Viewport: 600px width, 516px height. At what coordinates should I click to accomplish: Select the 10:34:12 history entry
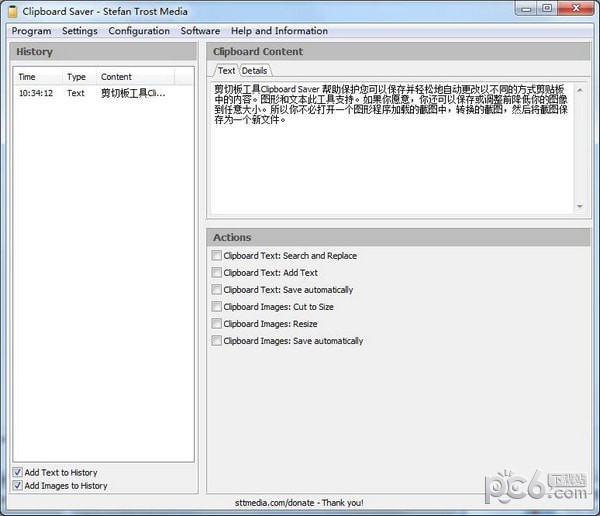(103, 93)
